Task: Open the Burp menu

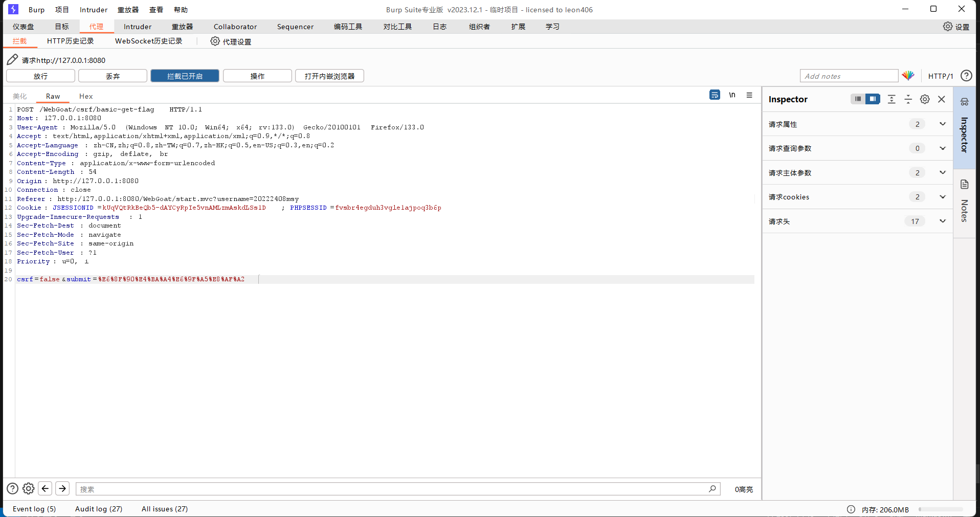Action: pos(36,10)
